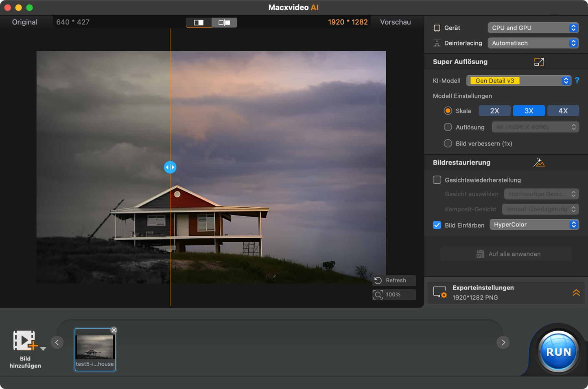588x389 pixels.
Task: Click the before/after comparison slider handle
Action: (x=170, y=167)
